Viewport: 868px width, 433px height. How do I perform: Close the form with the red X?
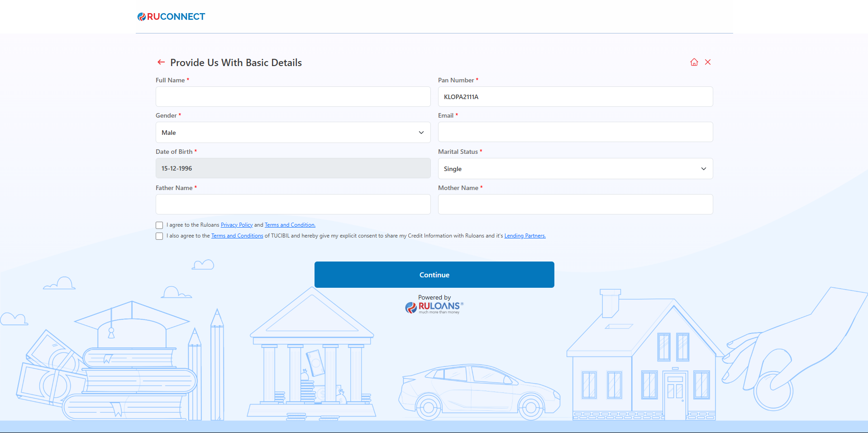pos(708,62)
